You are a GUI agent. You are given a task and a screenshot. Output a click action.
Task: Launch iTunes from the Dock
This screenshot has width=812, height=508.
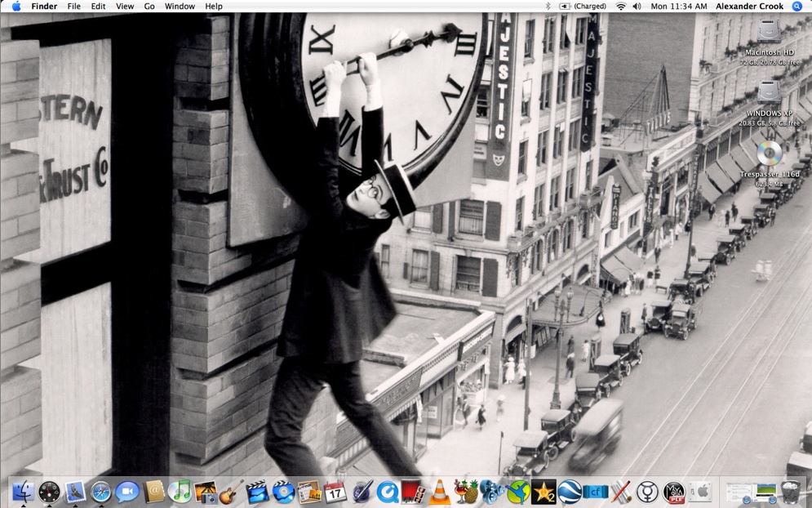tap(180, 492)
